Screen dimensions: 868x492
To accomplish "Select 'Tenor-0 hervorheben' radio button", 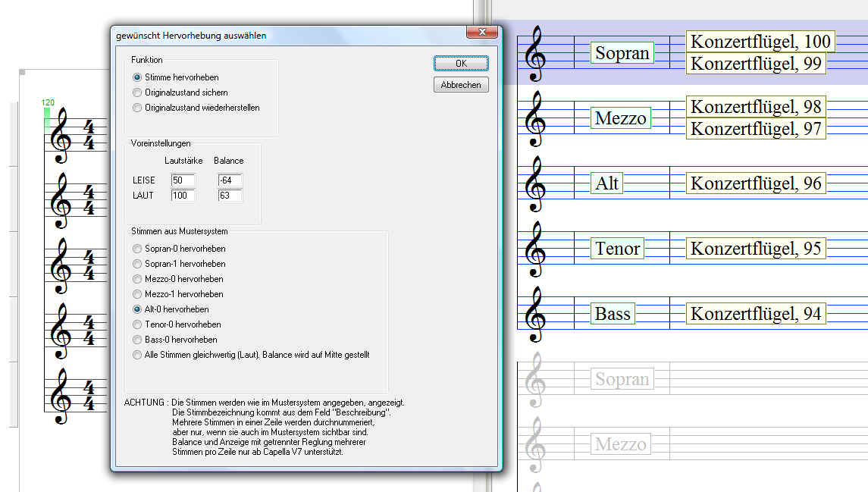I will 137,324.
